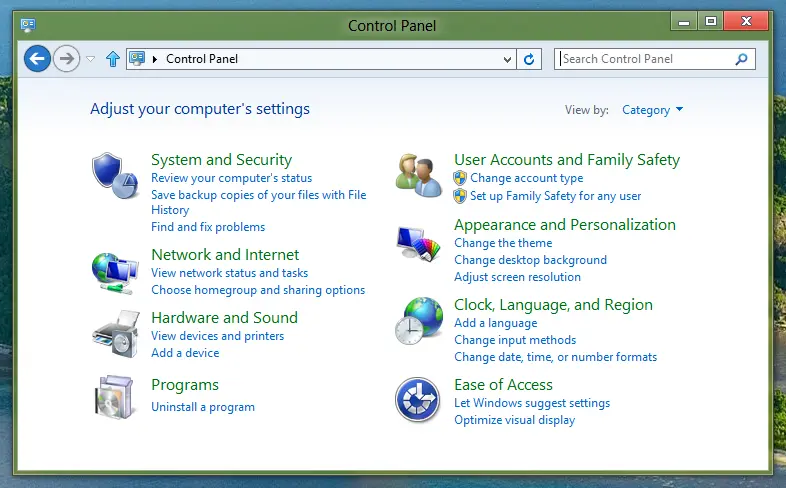Open Programs disc box icon
Screen dimensions: 786x488
click(x=115, y=397)
